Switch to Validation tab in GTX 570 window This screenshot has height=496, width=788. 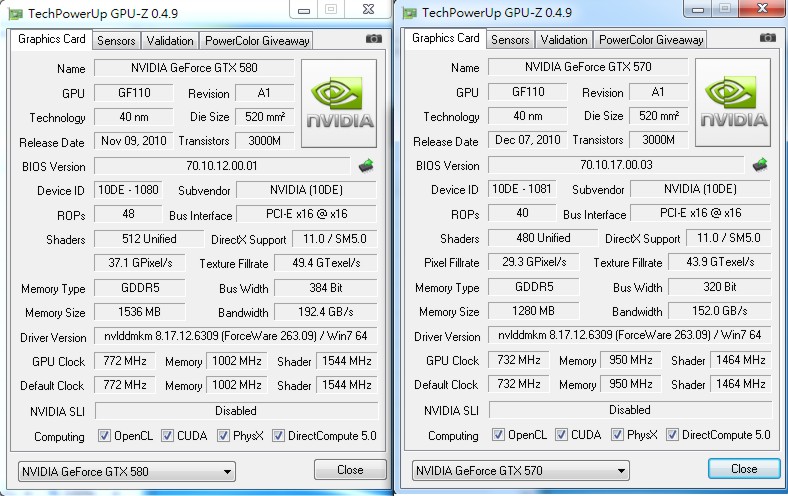pos(564,40)
